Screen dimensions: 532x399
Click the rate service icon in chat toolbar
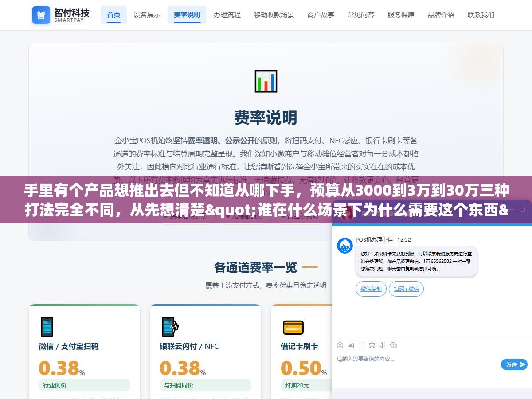click(372, 345)
